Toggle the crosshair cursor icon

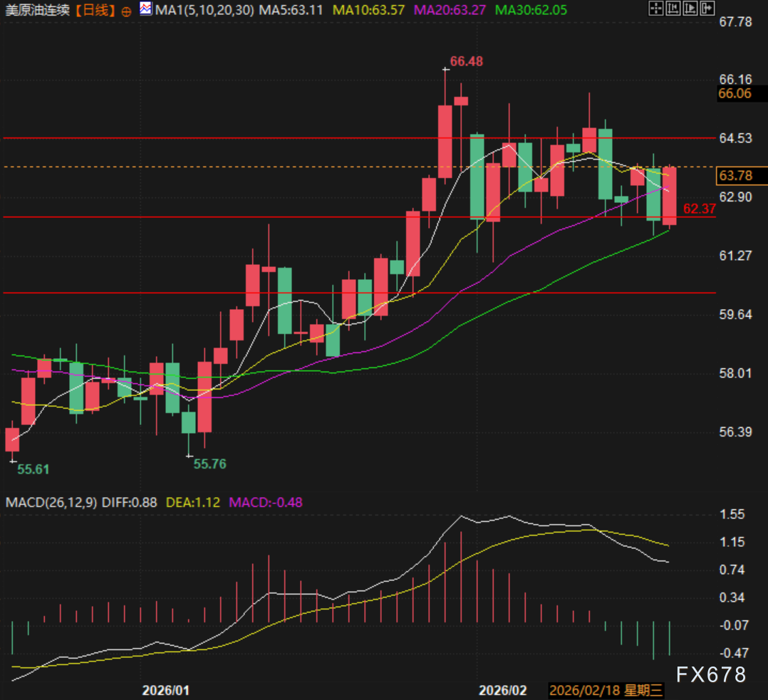pyautogui.click(x=656, y=9)
